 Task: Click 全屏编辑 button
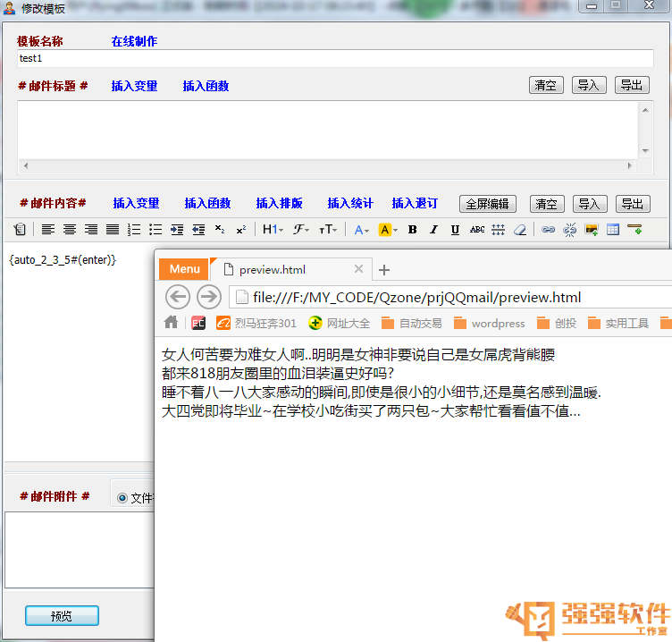coord(488,204)
